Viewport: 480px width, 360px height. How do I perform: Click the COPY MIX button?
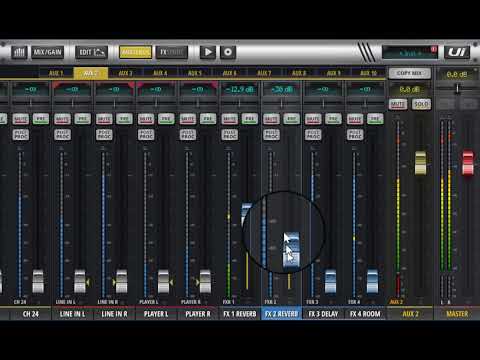tap(409, 73)
